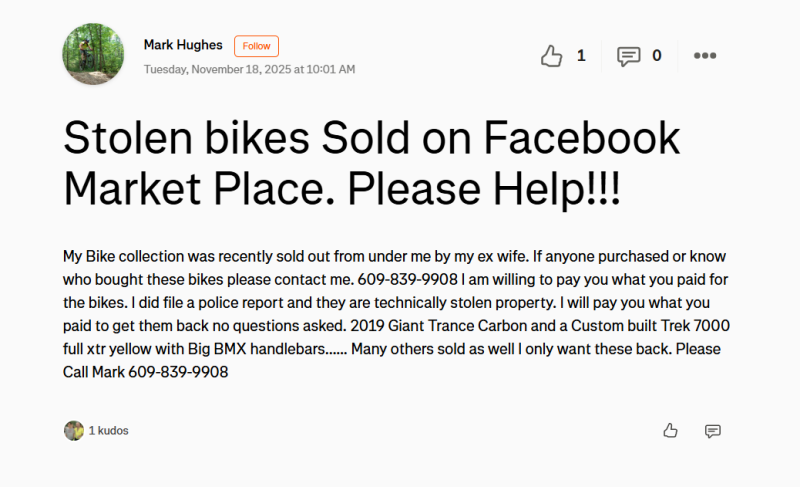Click the small avatar beside "1 kudos"

74,431
